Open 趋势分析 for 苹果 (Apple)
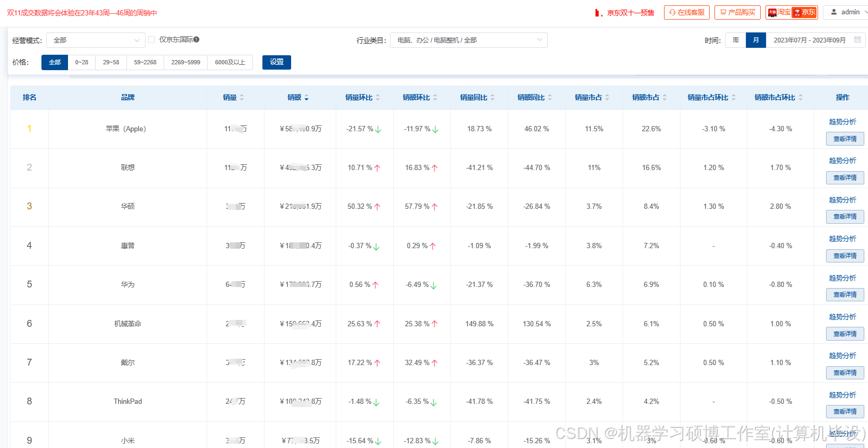This screenshot has height=448, width=868. click(843, 122)
